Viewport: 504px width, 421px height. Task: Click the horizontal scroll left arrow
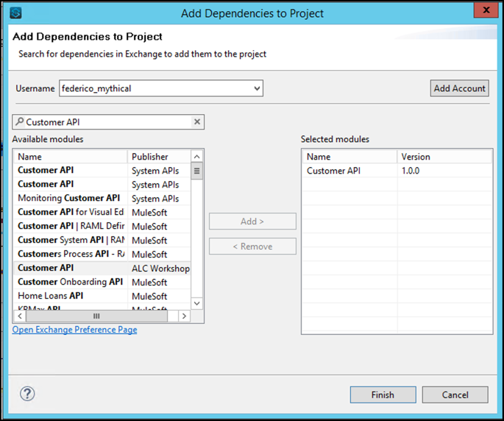[20, 316]
